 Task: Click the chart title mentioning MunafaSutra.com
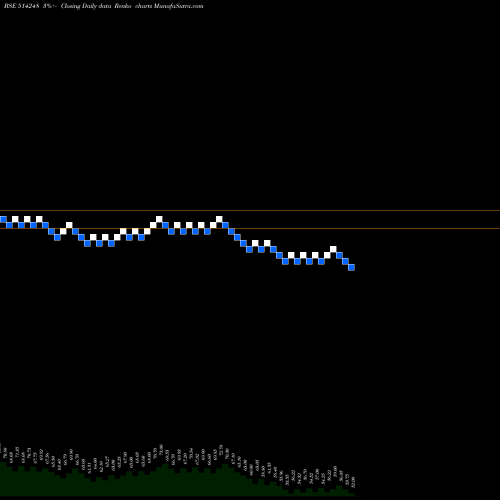104,6
